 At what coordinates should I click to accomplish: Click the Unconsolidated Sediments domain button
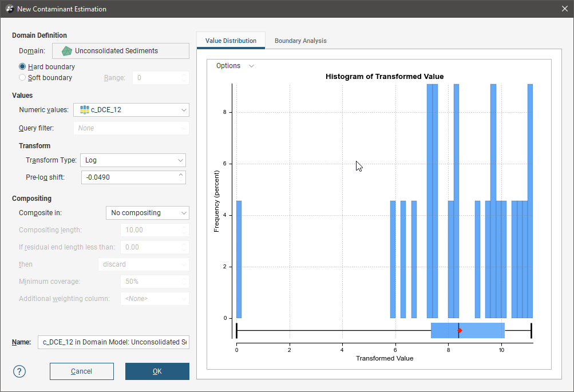(x=120, y=51)
